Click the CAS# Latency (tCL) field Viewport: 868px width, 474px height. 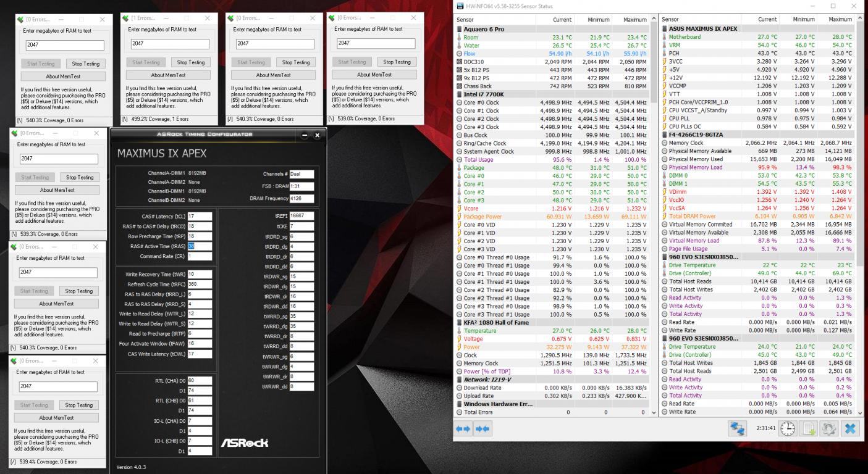pos(200,217)
